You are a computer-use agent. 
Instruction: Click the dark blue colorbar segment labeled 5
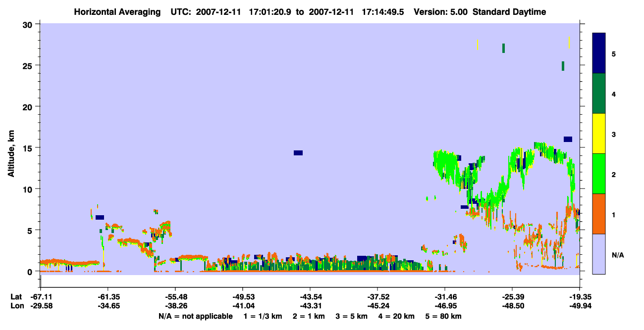[x=599, y=53]
